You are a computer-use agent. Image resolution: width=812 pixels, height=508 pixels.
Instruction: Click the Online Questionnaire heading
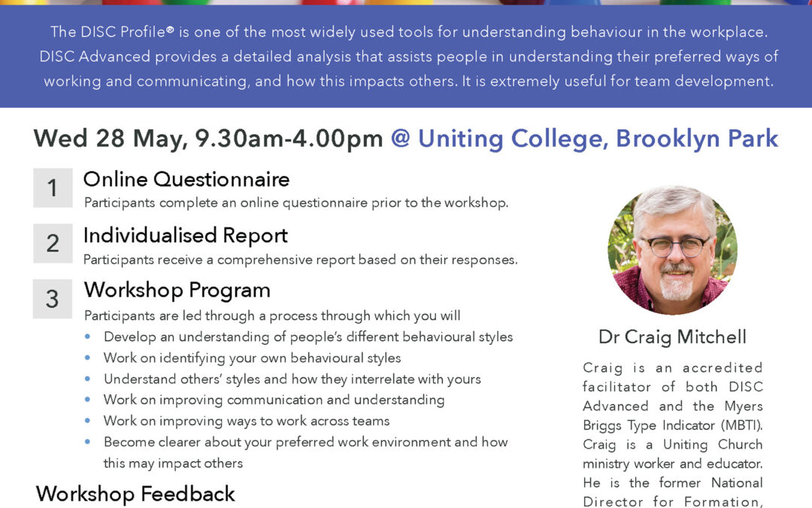[x=186, y=179]
